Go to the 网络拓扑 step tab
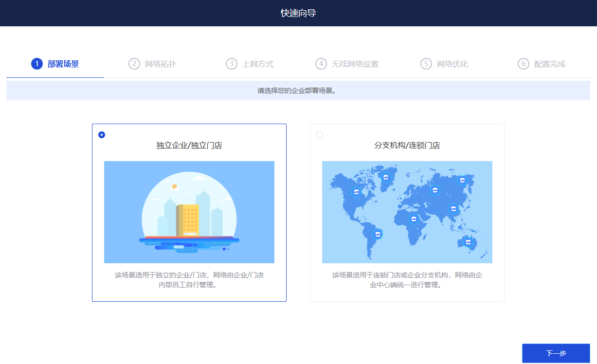Screen dimensions: 597x364 click(152, 64)
